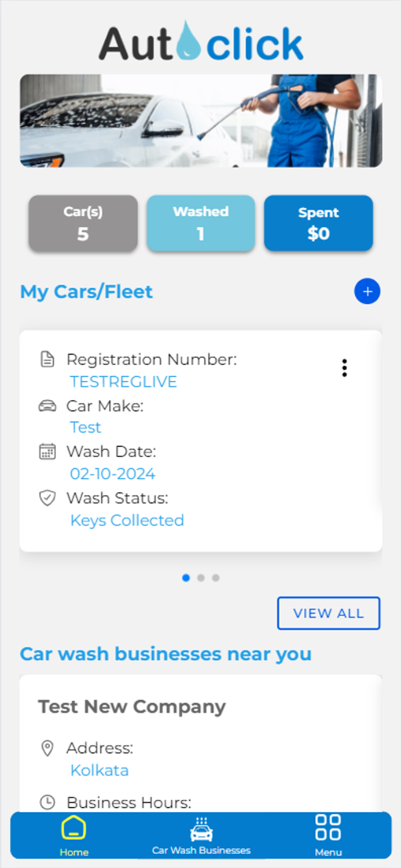Tap the blue plus icon to add a car
Viewport: 401px width, 868px height.
tap(367, 292)
